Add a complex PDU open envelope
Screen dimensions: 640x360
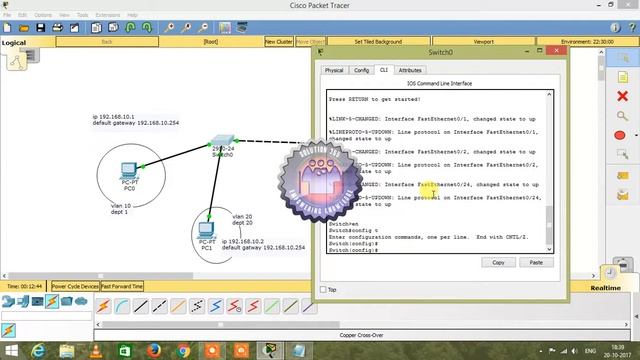click(622, 195)
